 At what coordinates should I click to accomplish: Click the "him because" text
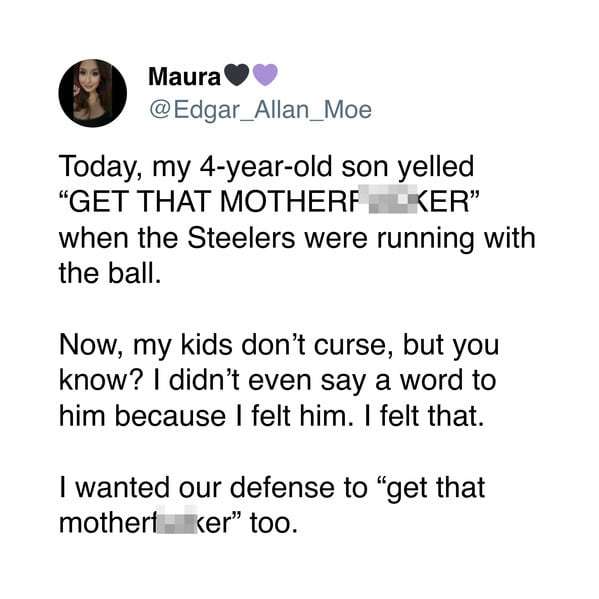pyautogui.click(x=142, y=416)
